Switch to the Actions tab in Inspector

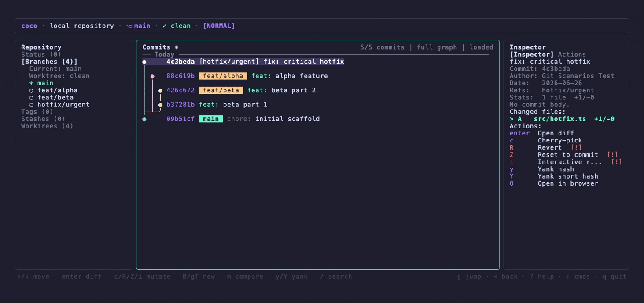pyautogui.click(x=572, y=55)
